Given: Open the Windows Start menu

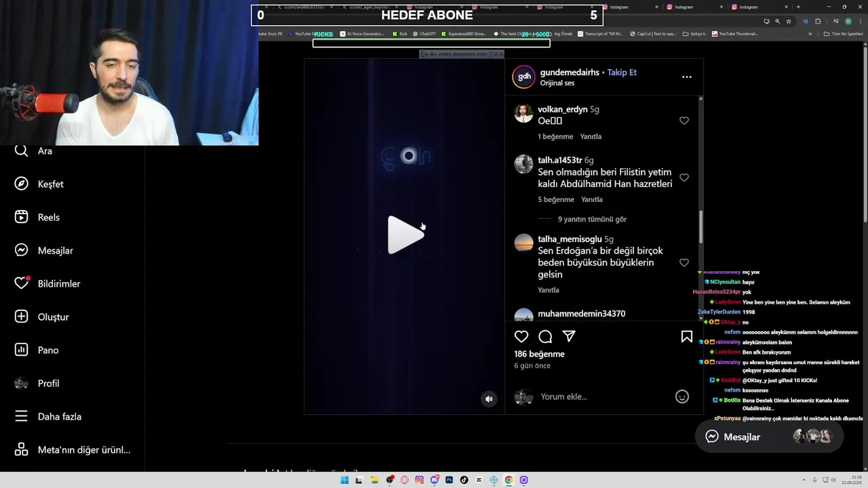Looking at the screenshot, I should [344, 480].
